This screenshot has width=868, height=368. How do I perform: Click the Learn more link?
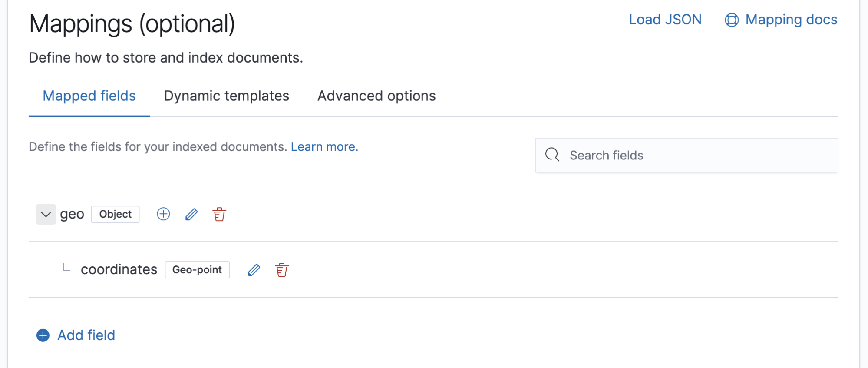324,146
